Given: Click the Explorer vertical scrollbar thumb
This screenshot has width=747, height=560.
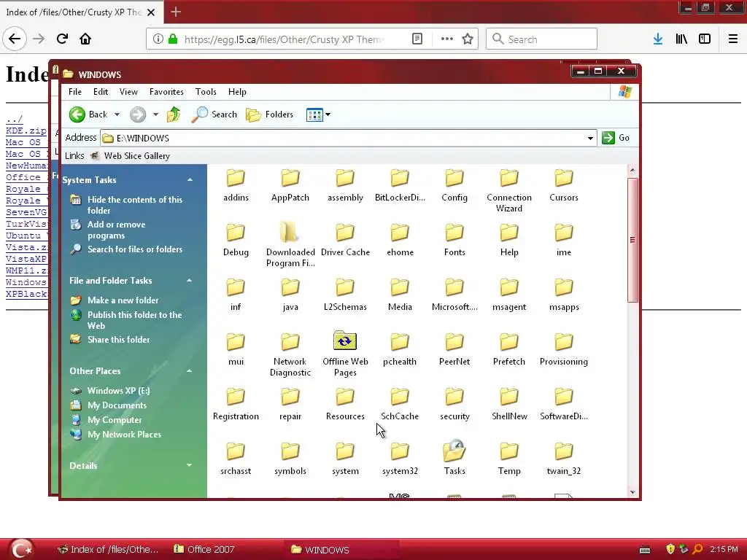Looking at the screenshot, I should [632, 240].
